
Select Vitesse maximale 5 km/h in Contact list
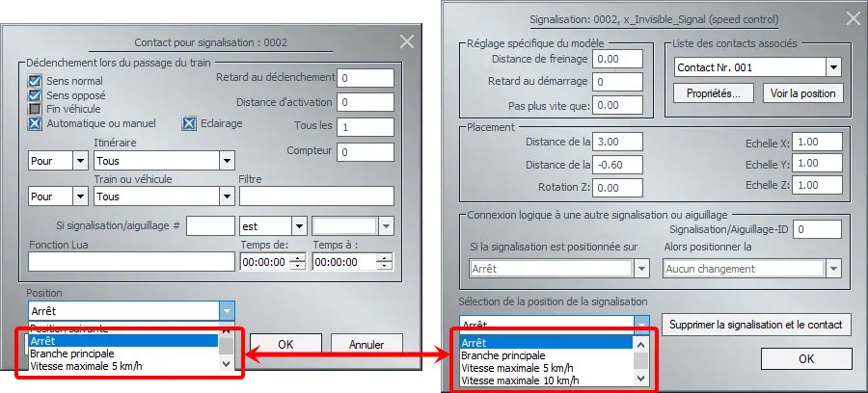point(123,365)
